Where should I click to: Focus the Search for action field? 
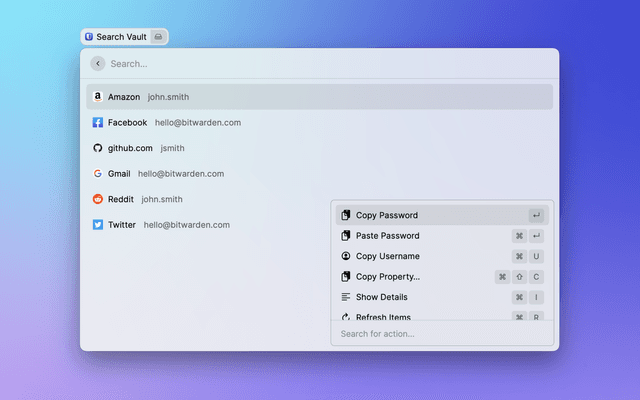440,334
